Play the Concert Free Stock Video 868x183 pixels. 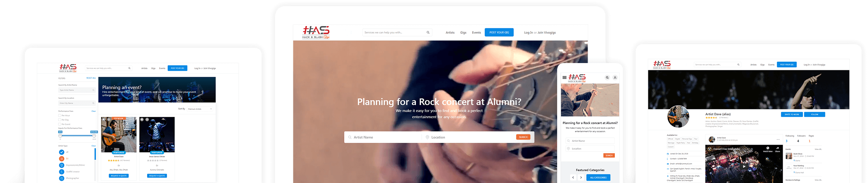click(x=744, y=167)
